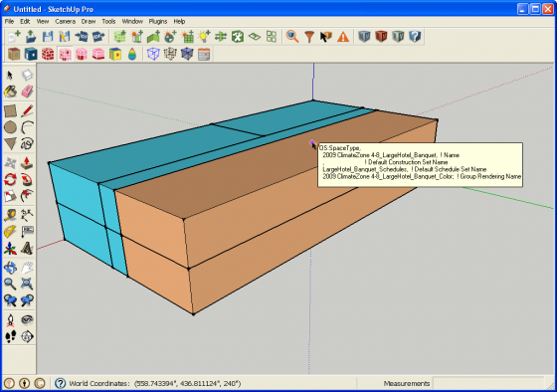Click the green wrench-and-screwdriver icon
Image resolution: width=557 pixels, height=392 pixels.
[238, 37]
